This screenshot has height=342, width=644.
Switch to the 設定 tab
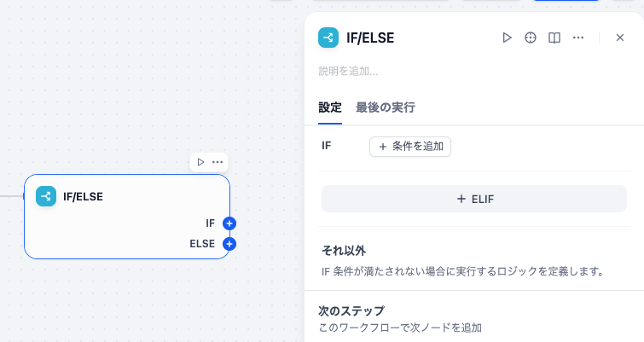[330, 107]
